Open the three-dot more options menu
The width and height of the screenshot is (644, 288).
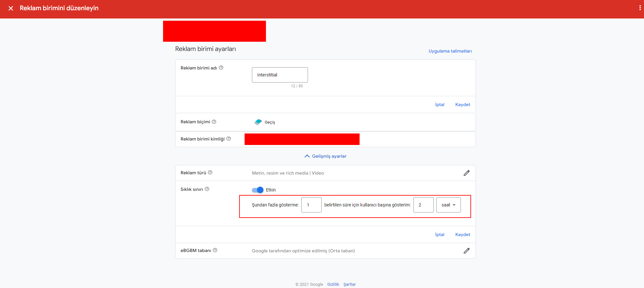pyautogui.click(x=640, y=8)
